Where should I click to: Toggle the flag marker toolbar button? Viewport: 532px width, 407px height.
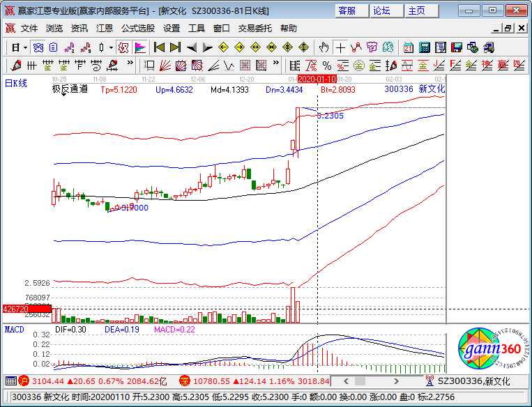[x=139, y=47]
